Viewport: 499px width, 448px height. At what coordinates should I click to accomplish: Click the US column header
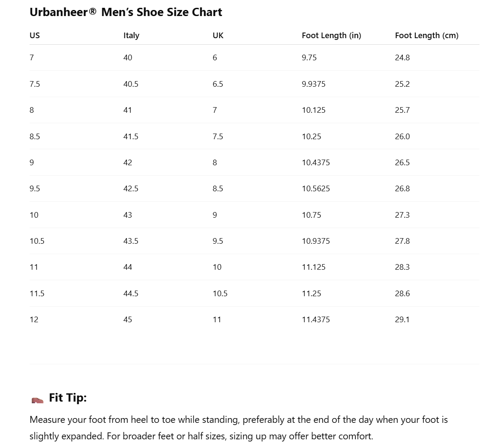(35, 36)
